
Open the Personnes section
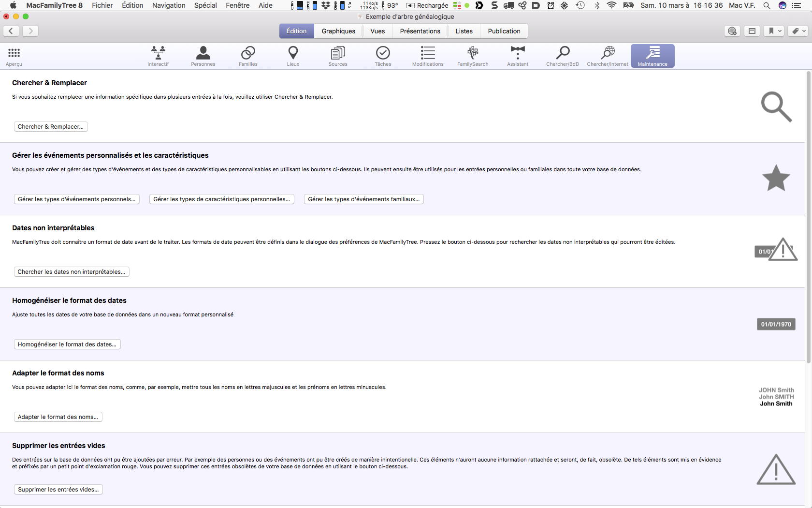(203, 56)
